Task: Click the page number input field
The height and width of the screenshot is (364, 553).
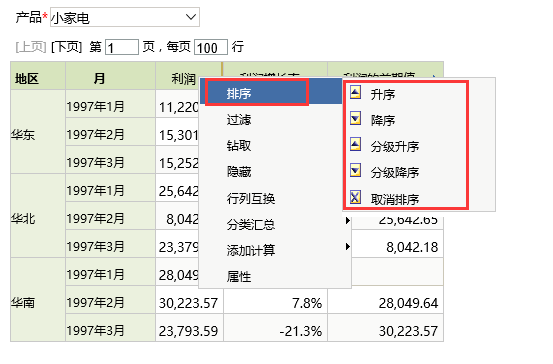Action: pyautogui.click(x=122, y=47)
